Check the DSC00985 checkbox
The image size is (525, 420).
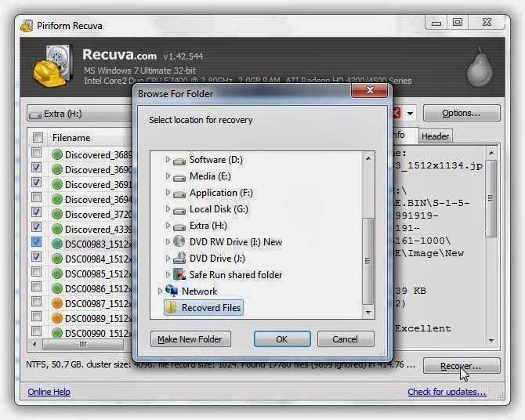click(x=36, y=272)
